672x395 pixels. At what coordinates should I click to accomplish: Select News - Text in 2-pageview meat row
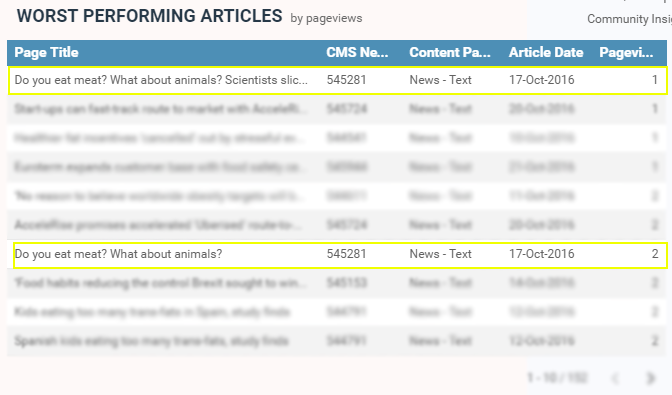[441, 254]
